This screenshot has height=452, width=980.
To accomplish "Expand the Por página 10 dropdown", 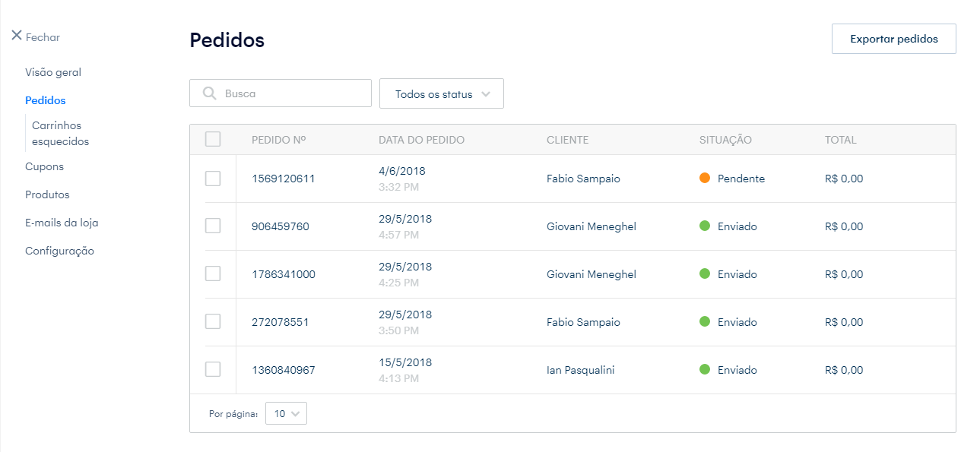I will tap(287, 414).
